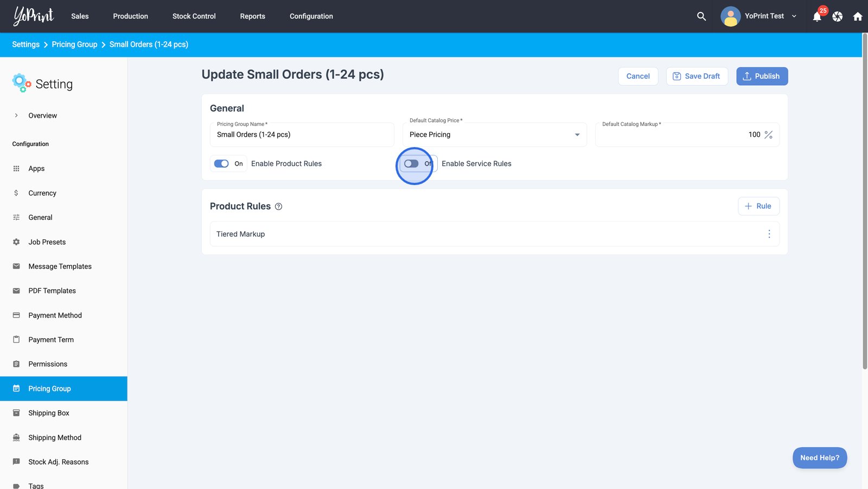Turn on Enable Service Rules toggle
The image size is (868, 489).
coord(412,163)
